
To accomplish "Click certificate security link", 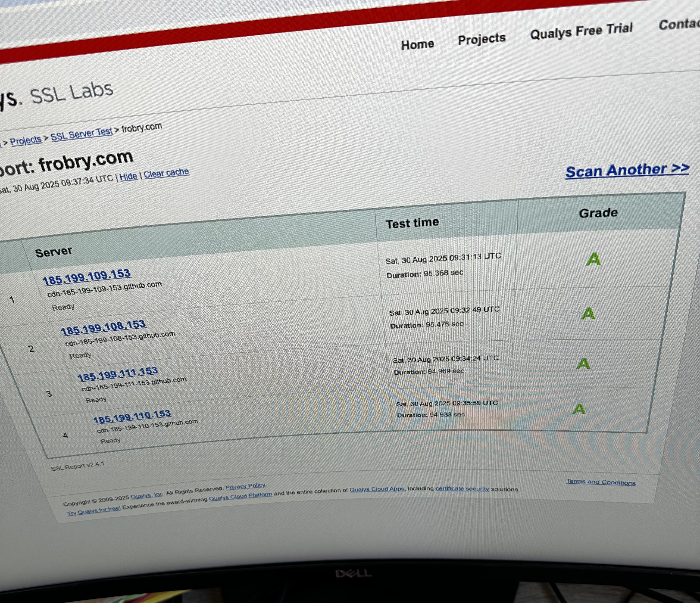I will click(x=462, y=488).
